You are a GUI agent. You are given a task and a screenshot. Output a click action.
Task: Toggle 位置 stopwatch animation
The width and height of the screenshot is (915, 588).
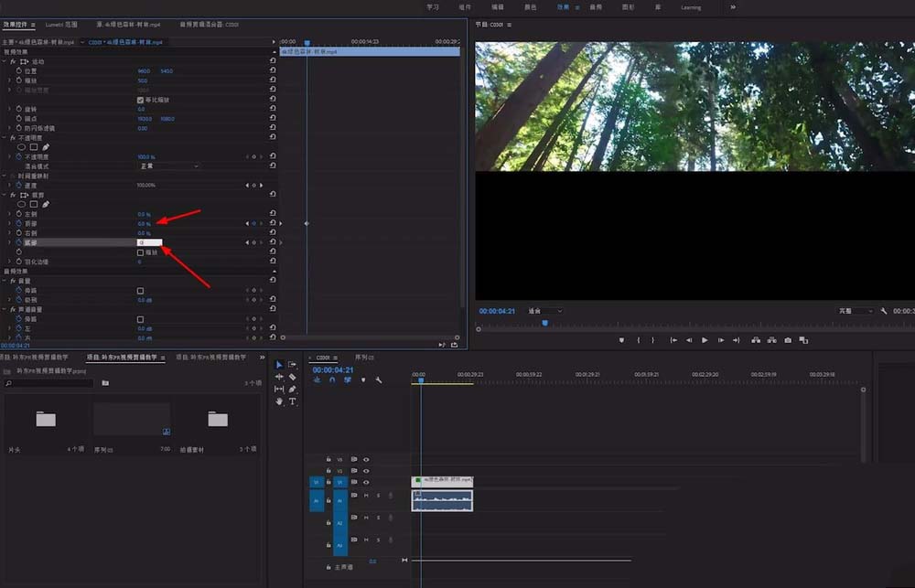pos(18,70)
